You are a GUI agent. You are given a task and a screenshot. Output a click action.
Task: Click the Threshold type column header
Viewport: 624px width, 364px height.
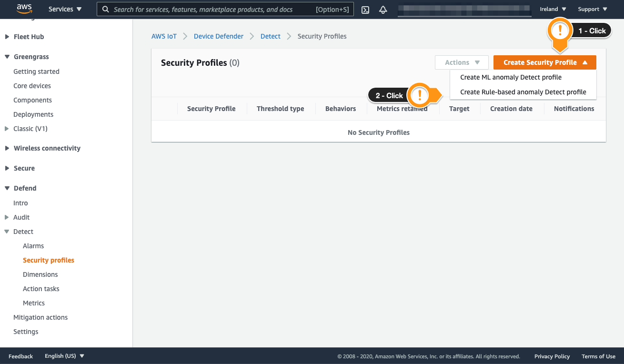(x=280, y=109)
